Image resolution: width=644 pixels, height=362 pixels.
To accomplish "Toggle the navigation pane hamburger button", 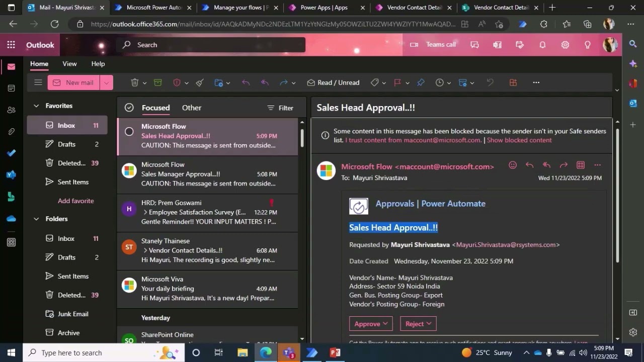I will pyautogui.click(x=38, y=82).
